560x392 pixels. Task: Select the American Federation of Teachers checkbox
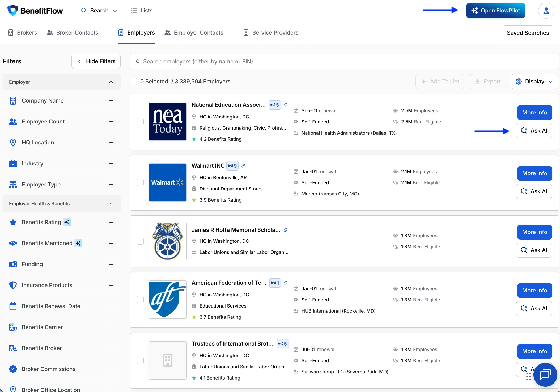(x=140, y=300)
